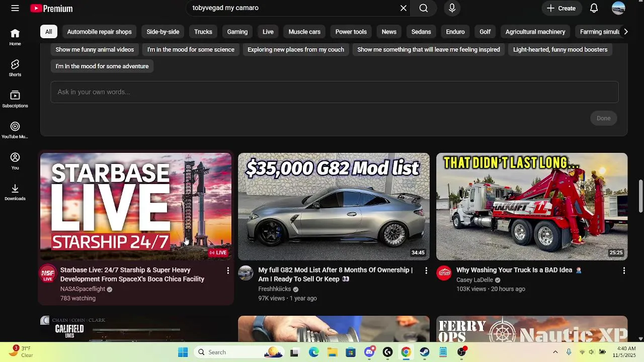Open the account avatar menu

pyautogui.click(x=618, y=8)
